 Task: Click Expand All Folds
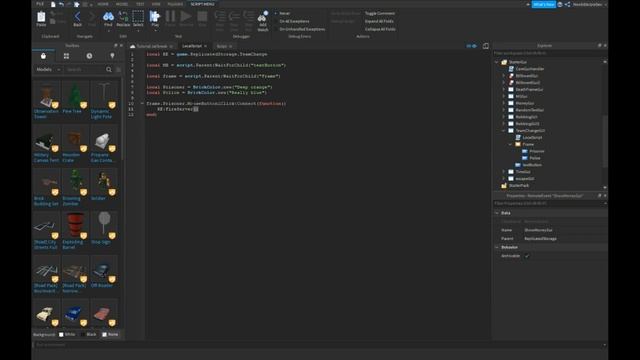379,21
